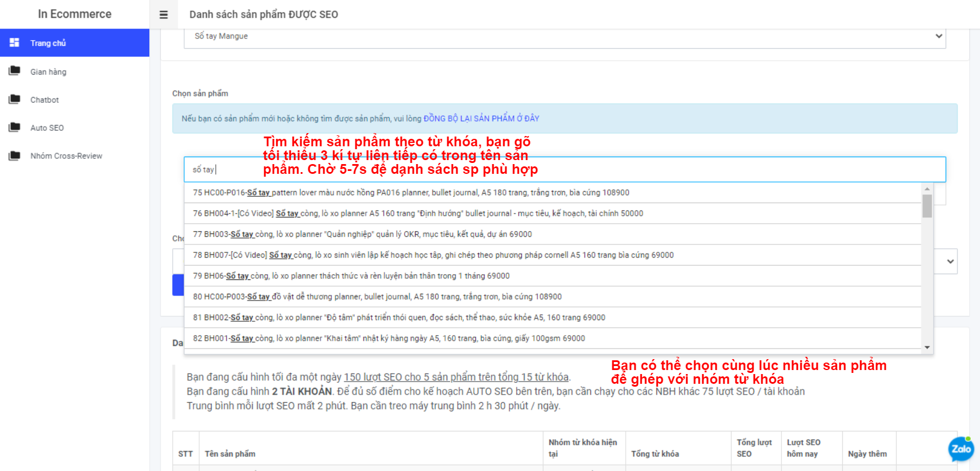Open Chatbot menu item
Screen dimensions: 980x471
[x=75, y=100]
